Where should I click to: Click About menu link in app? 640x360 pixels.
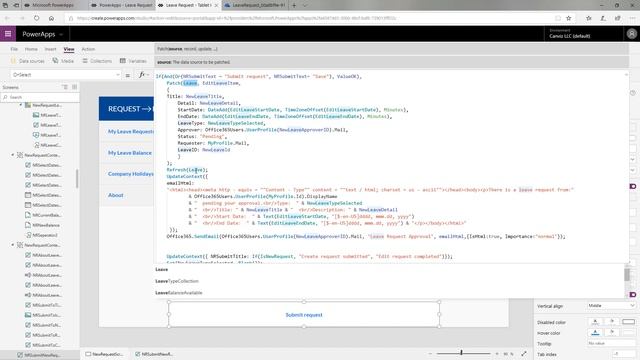coord(116,195)
